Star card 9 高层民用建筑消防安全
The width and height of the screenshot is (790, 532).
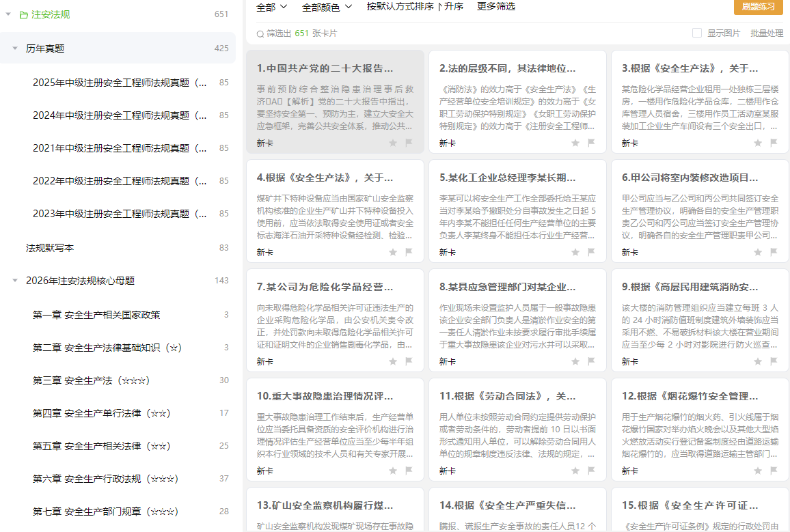(x=758, y=361)
